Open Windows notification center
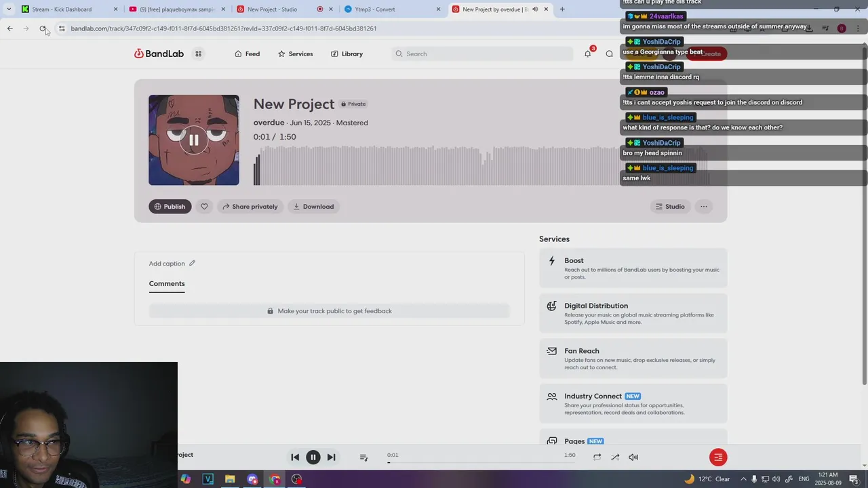Image resolution: width=868 pixels, height=488 pixels. click(854, 479)
